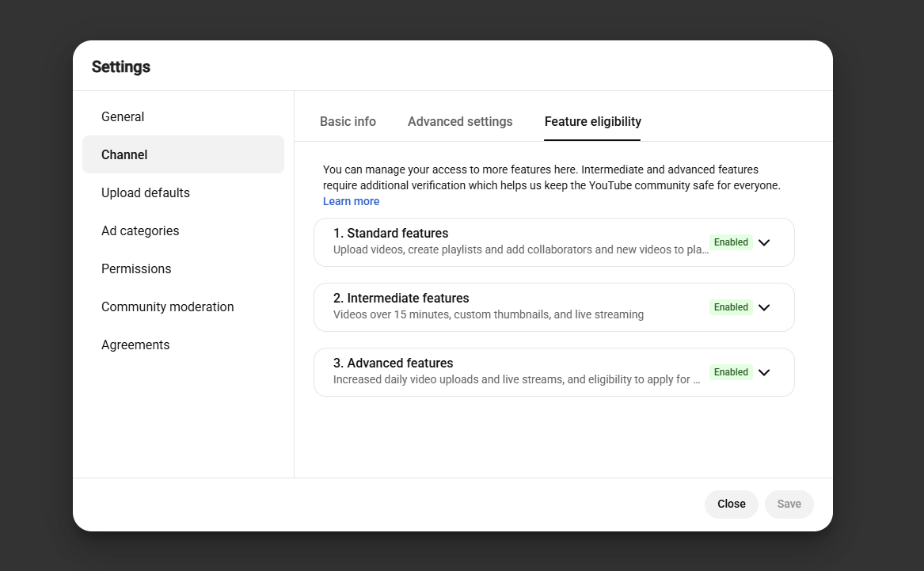Click the '1. Standard features' heading
Screen dimensions: 924x571
tap(390, 234)
